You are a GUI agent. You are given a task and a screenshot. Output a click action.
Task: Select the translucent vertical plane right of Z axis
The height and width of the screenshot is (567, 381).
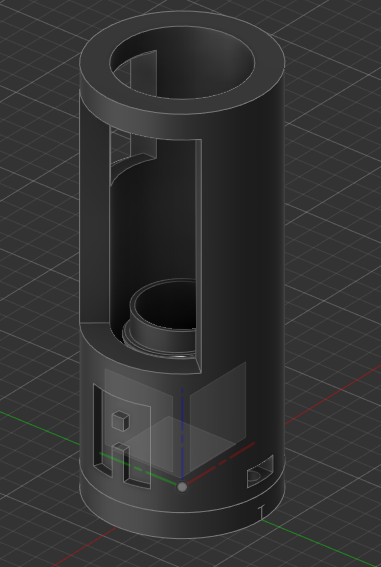(218, 416)
